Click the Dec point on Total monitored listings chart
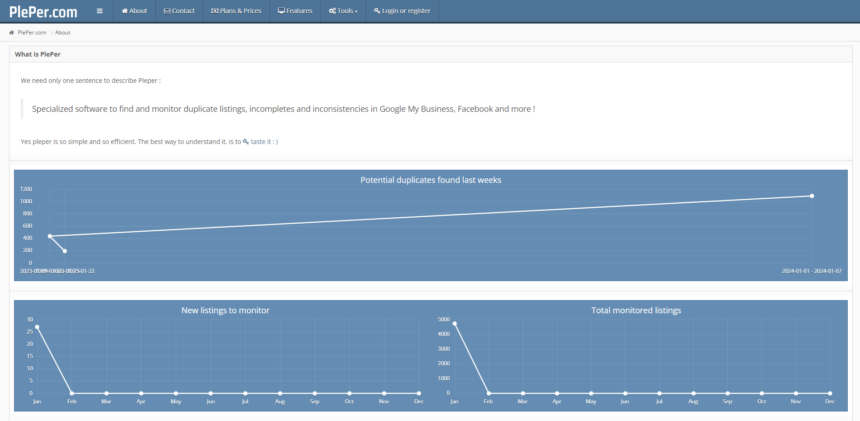Screen dimensions: 860x421 pyautogui.click(x=830, y=393)
